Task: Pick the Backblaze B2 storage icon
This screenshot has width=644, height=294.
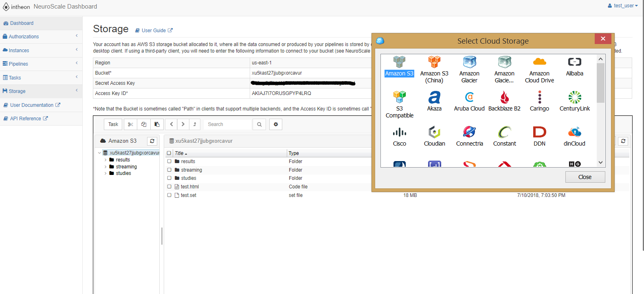Action: pyautogui.click(x=504, y=97)
